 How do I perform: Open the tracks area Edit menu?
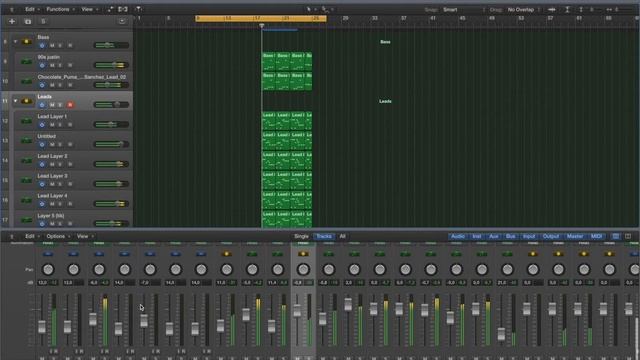[32, 9]
